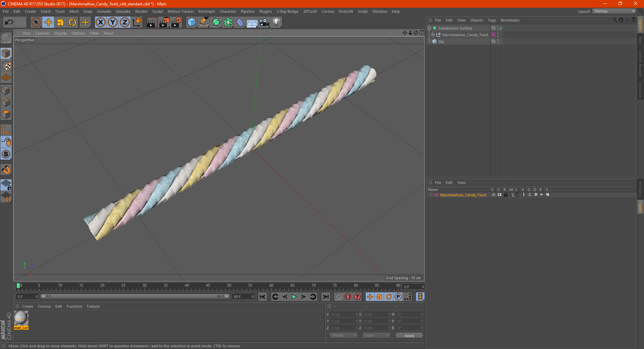The image size is (644, 349).
Task: Collapse the Subdivision Surface tree item
Action: (x=429, y=28)
